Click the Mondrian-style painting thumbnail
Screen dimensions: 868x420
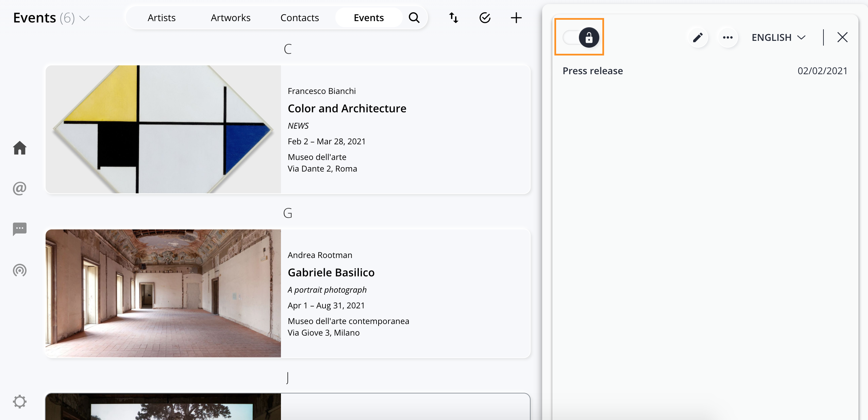pos(163,129)
